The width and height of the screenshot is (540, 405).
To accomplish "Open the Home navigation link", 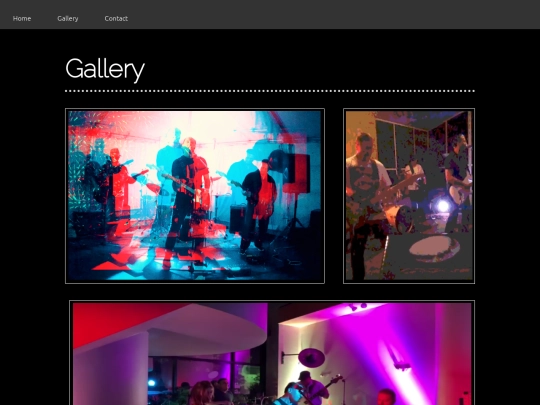I will tap(22, 19).
